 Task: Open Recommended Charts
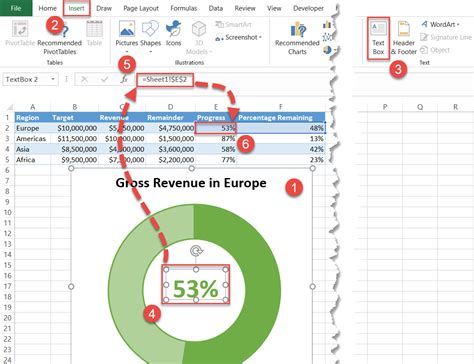pyautogui.click(x=297, y=38)
